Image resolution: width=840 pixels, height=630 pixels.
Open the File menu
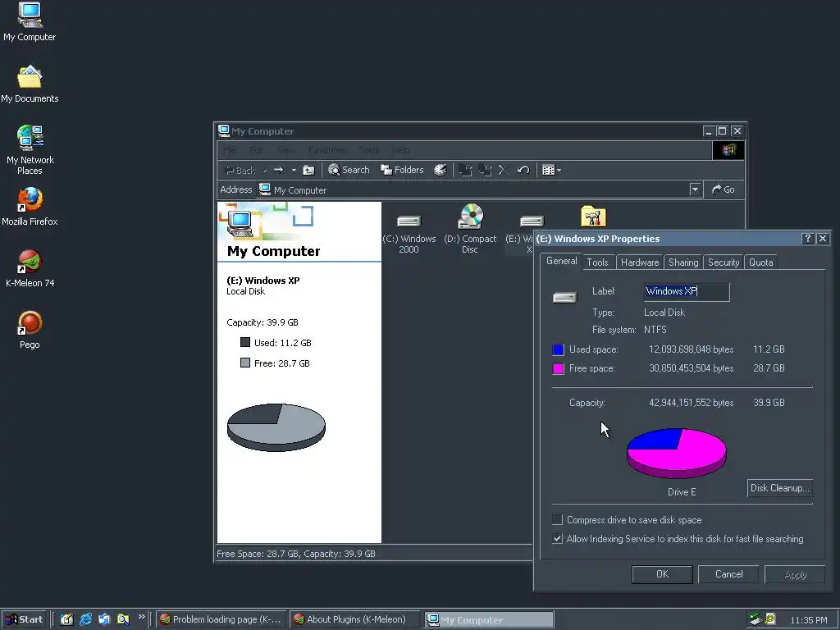click(230, 150)
